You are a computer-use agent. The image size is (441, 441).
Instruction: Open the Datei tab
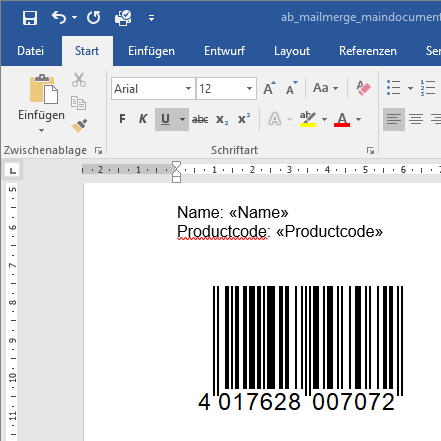pos(30,51)
